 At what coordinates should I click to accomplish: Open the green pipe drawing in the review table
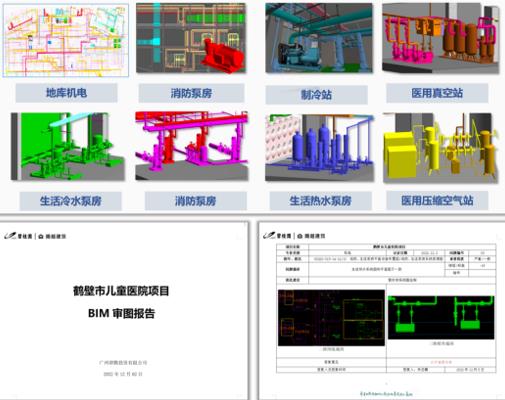[x=441, y=317]
